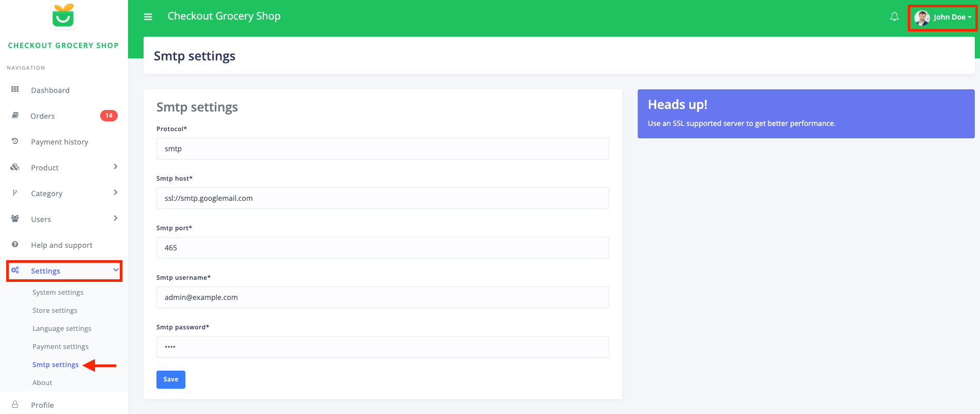This screenshot has height=414, width=980.
Task: Click the Heads up! alert heading
Action: [x=677, y=105]
